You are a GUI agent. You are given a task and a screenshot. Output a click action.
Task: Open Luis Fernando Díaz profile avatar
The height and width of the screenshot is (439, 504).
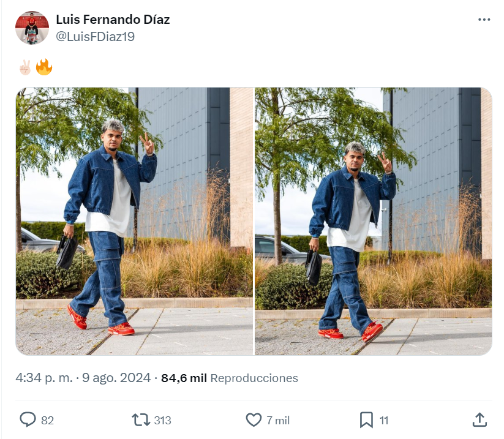32,28
